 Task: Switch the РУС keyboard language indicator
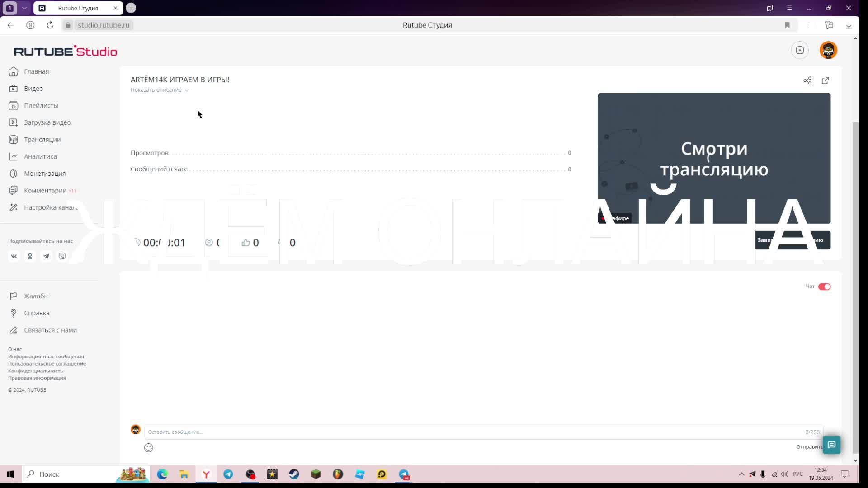798,474
